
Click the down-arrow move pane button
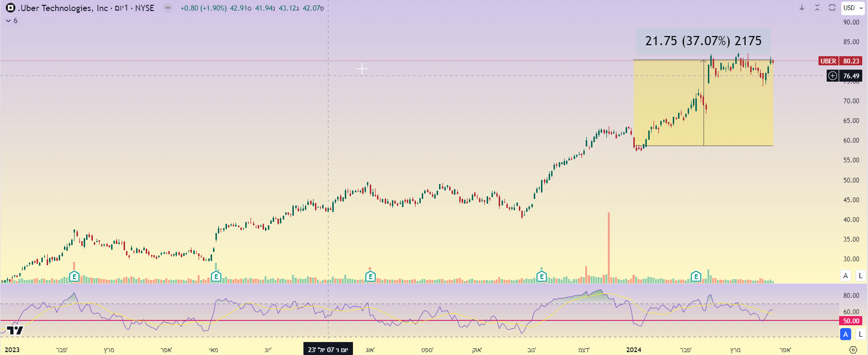802,8
